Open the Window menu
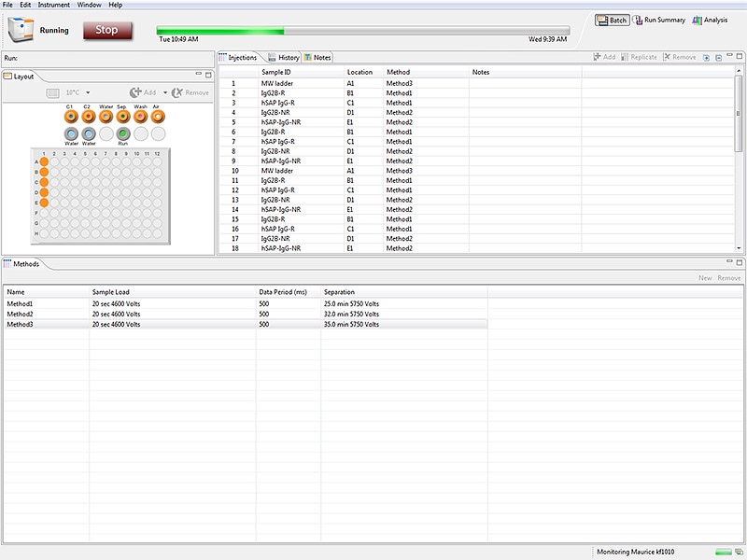Viewport: 747px width, 560px height. (89, 5)
